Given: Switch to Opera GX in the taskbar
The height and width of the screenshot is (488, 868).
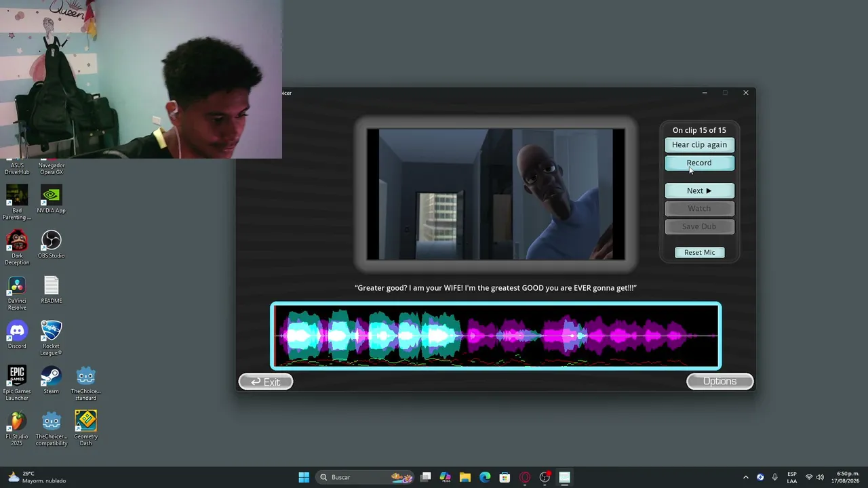Looking at the screenshot, I should pos(525,477).
